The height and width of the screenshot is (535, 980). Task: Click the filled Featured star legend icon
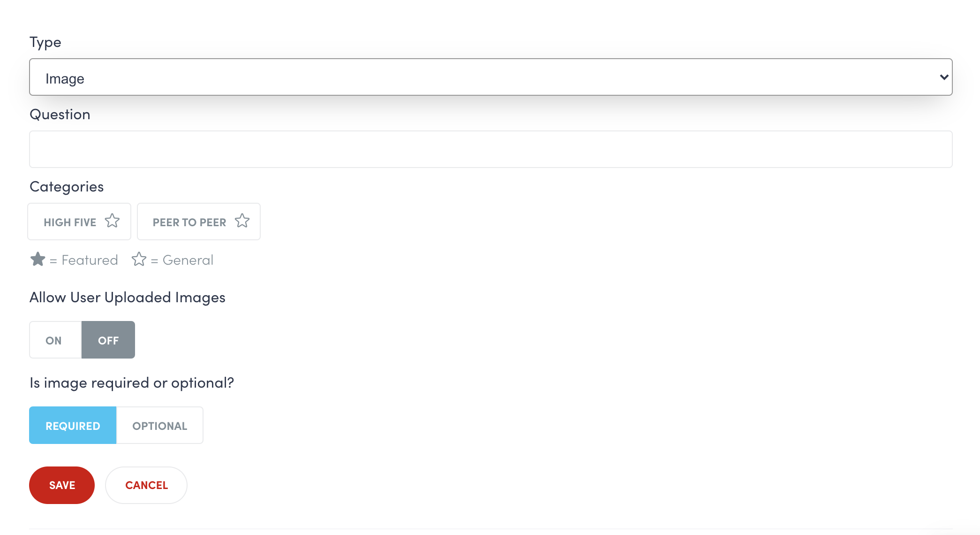coord(38,259)
